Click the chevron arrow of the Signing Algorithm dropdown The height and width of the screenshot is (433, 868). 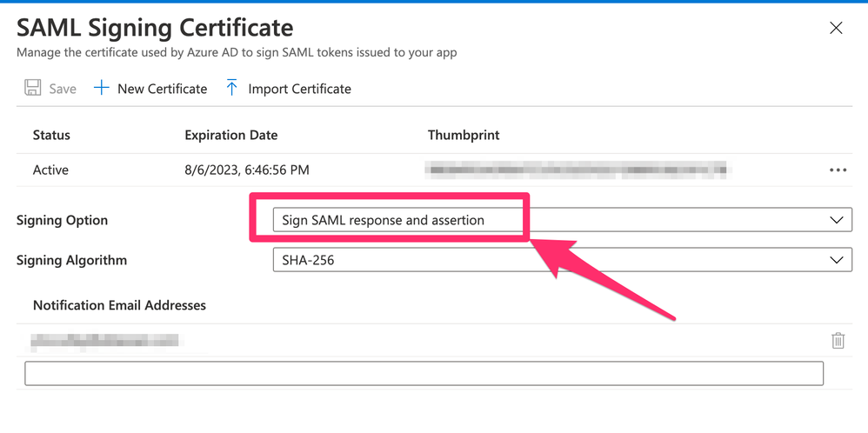pyautogui.click(x=836, y=260)
